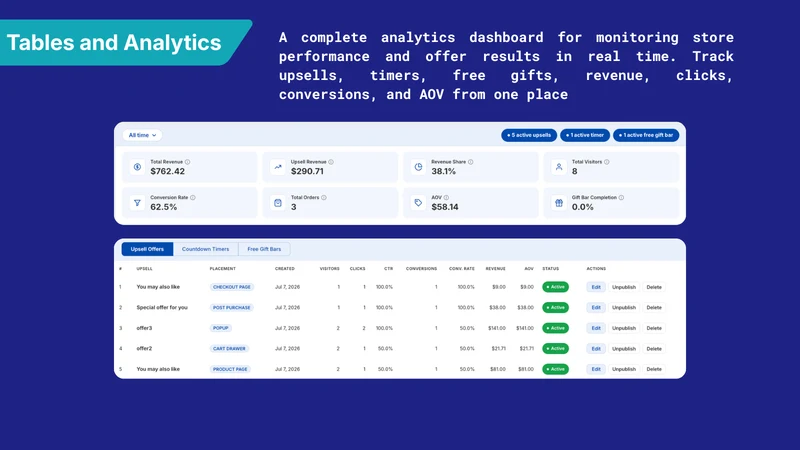Delete the offer2 upsell
800x450 pixels.
click(654, 348)
